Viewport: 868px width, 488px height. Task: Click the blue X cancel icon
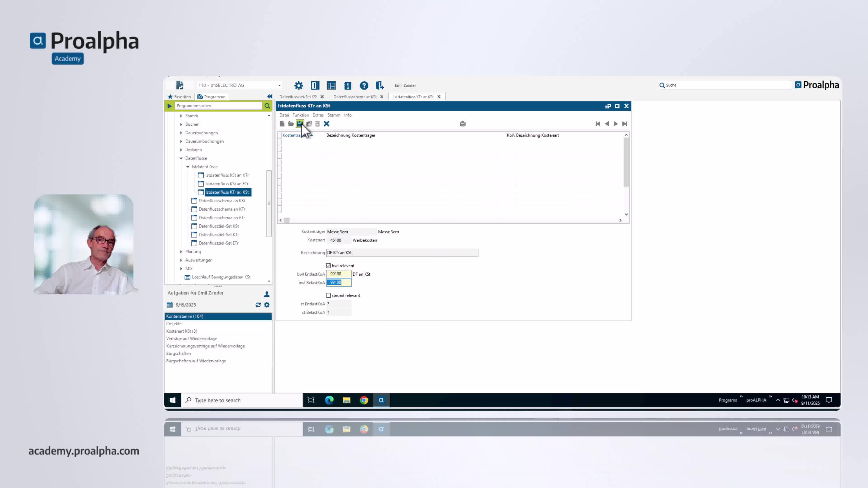pos(326,124)
